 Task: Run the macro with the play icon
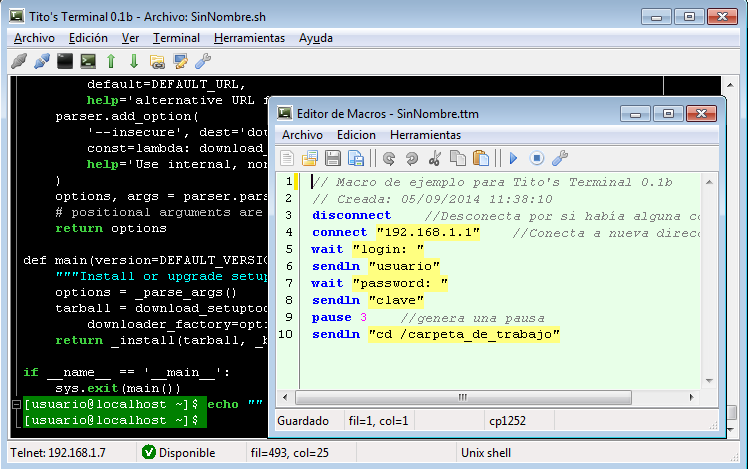(x=513, y=158)
